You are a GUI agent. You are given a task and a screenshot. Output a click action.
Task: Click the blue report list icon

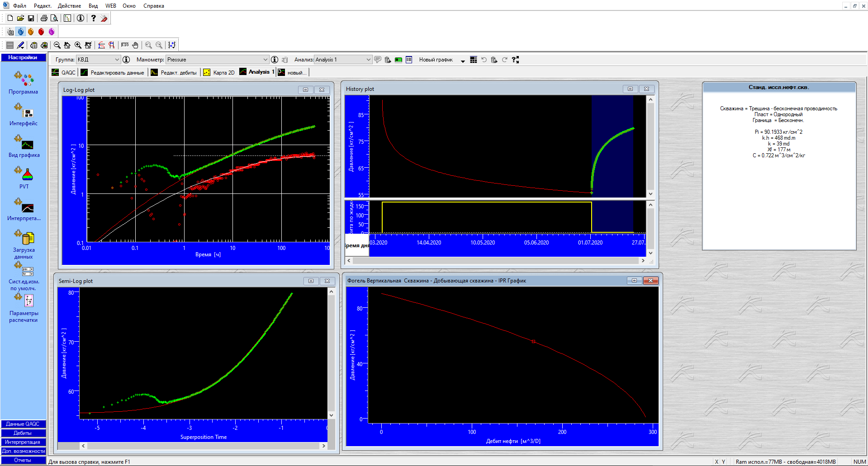pos(409,60)
